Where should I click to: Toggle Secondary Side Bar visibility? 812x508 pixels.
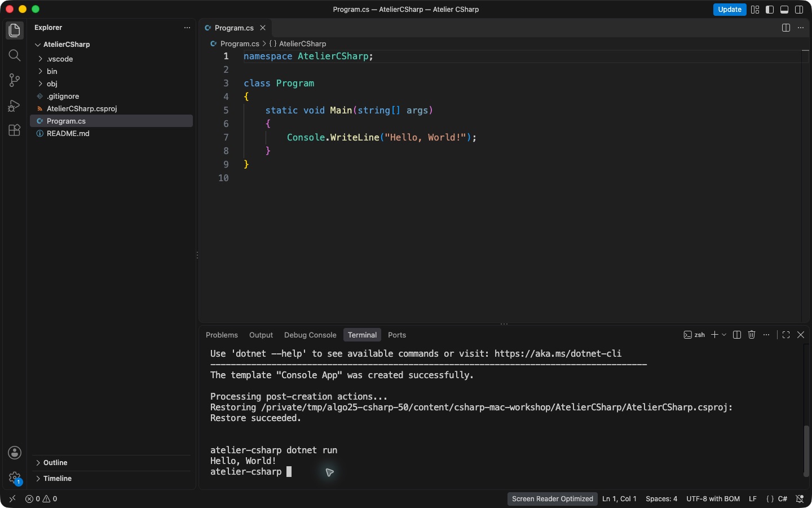(799, 10)
